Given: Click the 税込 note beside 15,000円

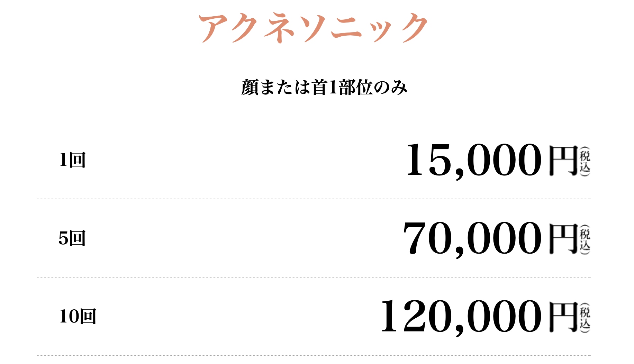Looking at the screenshot, I should coord(585,161).
